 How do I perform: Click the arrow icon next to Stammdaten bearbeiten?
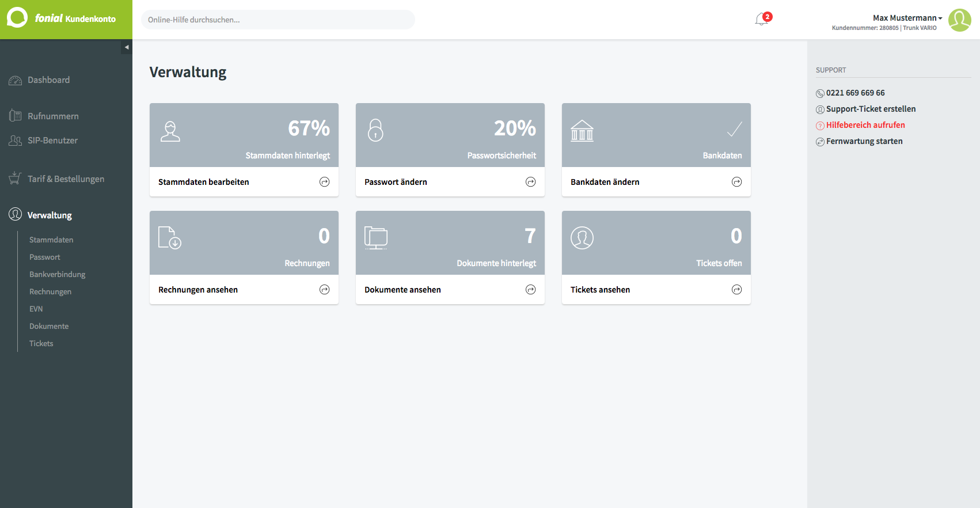pos(325,182)
